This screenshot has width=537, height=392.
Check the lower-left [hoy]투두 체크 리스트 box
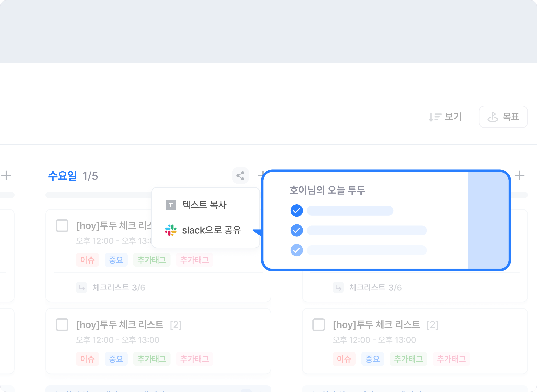[x=62, y=325]
